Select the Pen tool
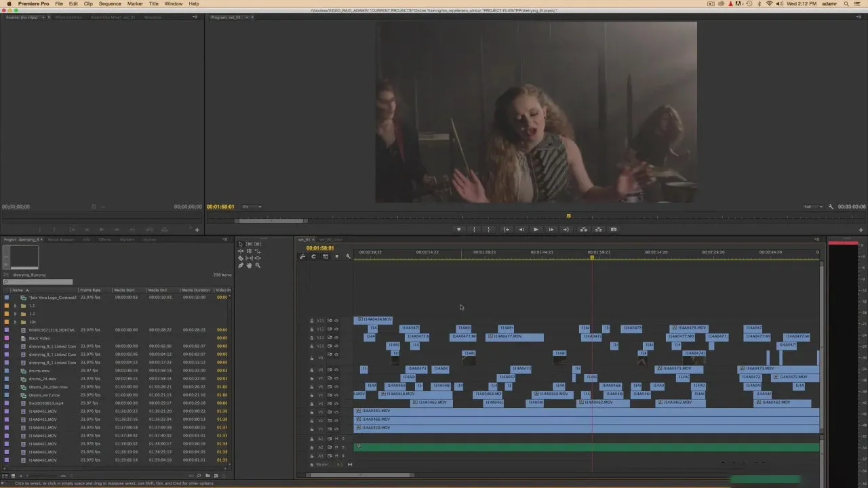Screen dimensions: 868x488 coord(241,265)
